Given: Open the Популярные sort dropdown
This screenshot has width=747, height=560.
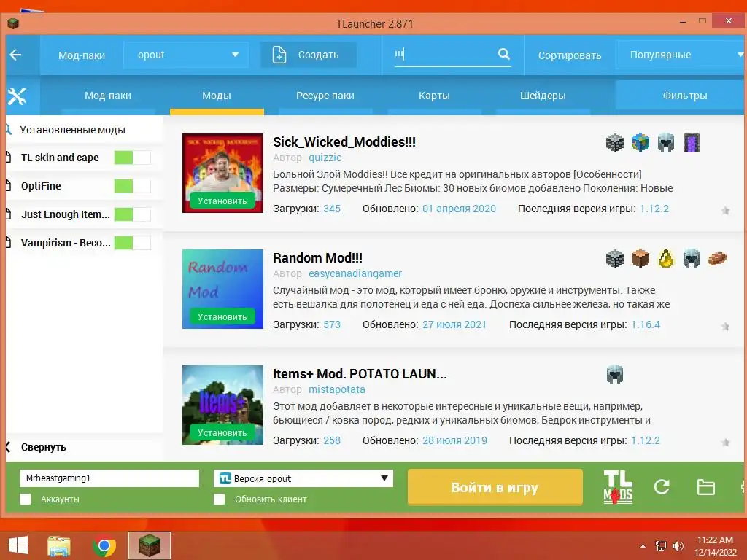Looking at the screenshot, I should click(681, 55).
